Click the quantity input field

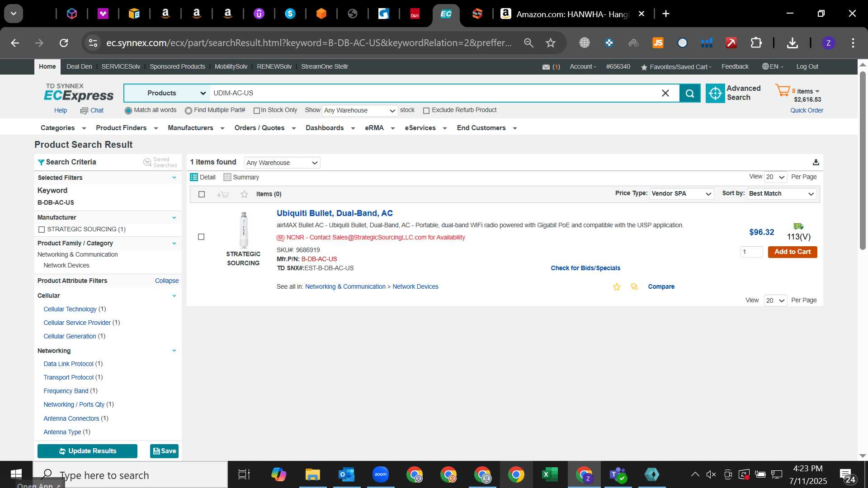point(751,252)
